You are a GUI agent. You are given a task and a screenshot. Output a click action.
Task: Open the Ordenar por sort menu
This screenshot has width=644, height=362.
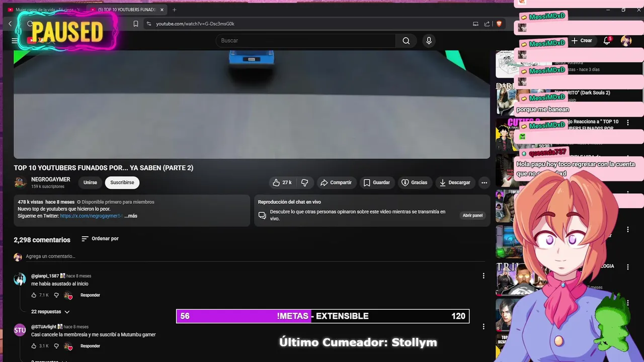tap(100, 239)
